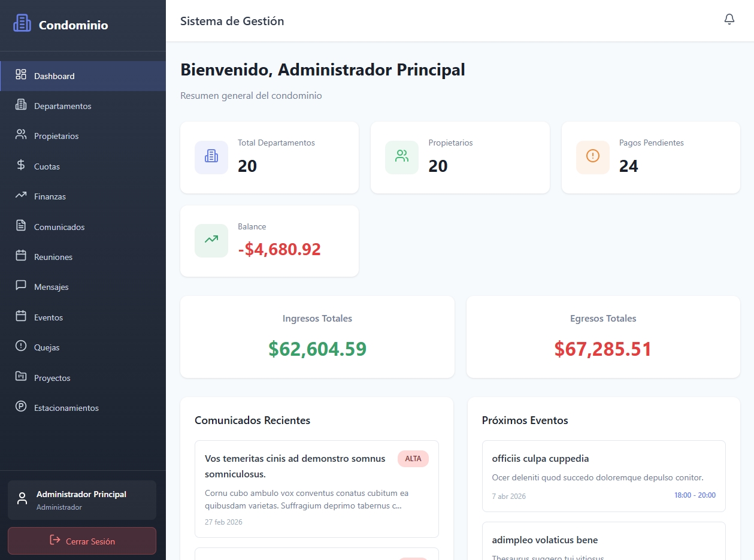Go to the Finanzas section
Screen dimensions: 754x560
click(x=50, y=196)
